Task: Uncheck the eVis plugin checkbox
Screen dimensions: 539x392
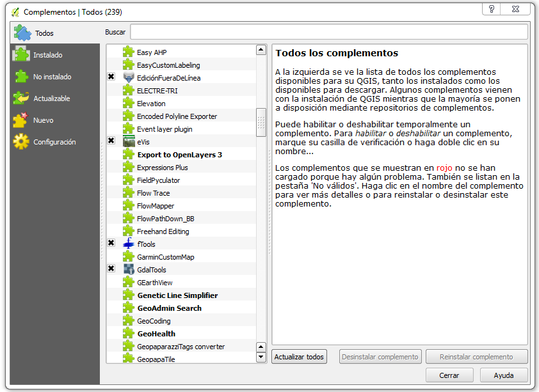Action: (x=111, y=141)
